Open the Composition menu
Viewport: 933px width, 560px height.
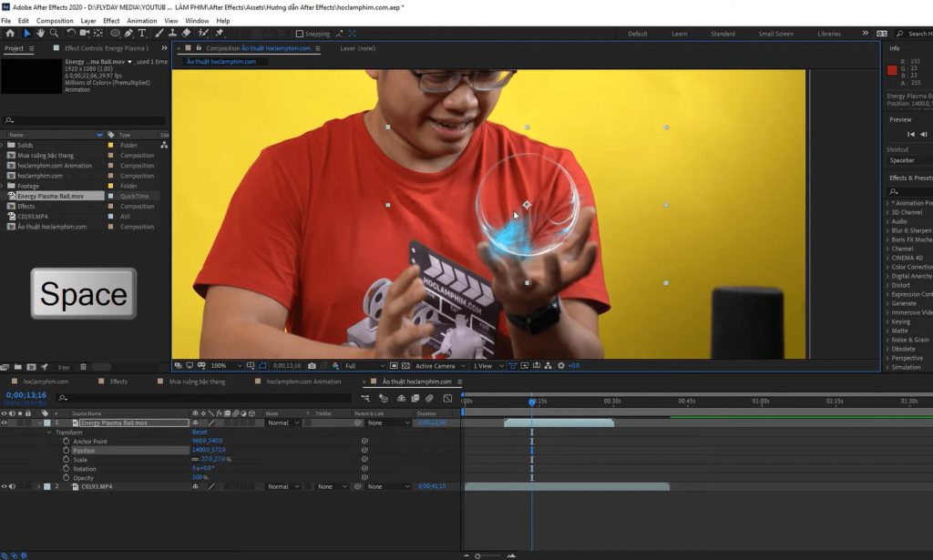coord(54,20)
